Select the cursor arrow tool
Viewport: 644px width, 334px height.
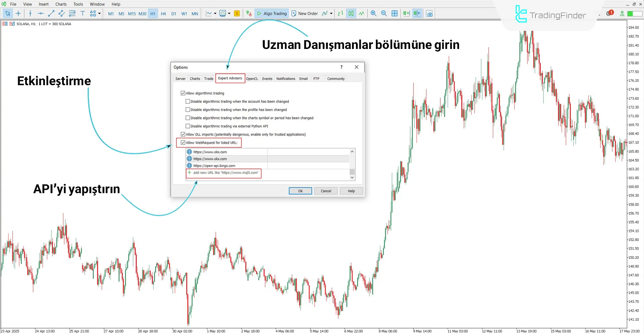(8, 13)
